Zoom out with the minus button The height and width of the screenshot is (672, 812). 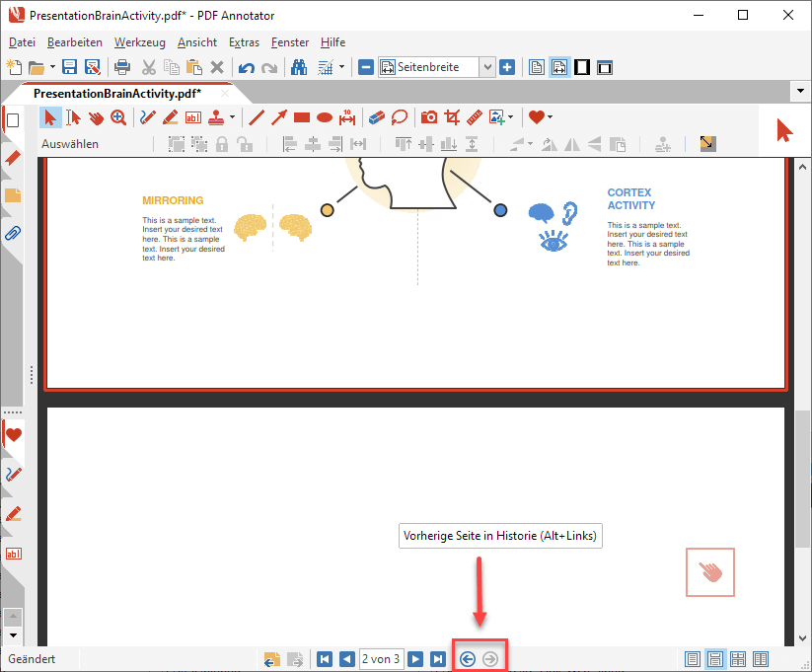[x=366, y=67]
